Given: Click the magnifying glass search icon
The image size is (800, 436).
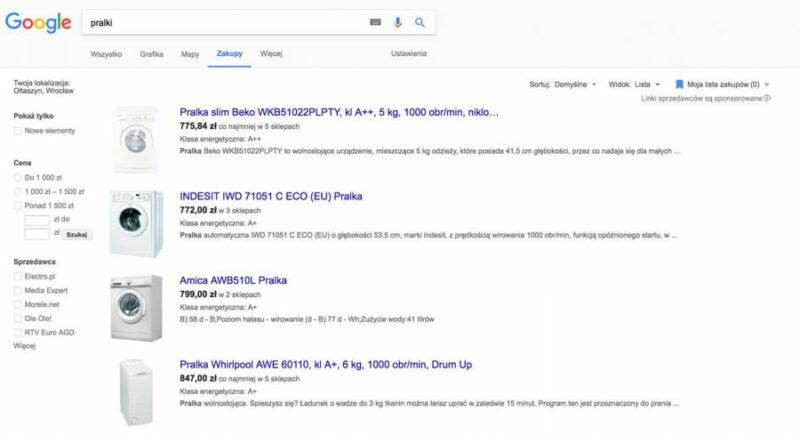Looking at the screenshot, I should (x=420, y=22).
